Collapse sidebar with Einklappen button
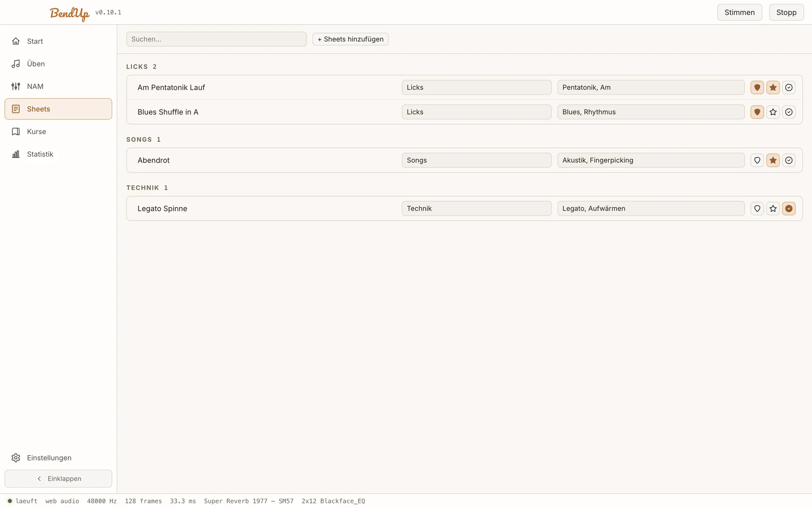The image size is (812, 508). pyautogui.click(x=58, y=479)
